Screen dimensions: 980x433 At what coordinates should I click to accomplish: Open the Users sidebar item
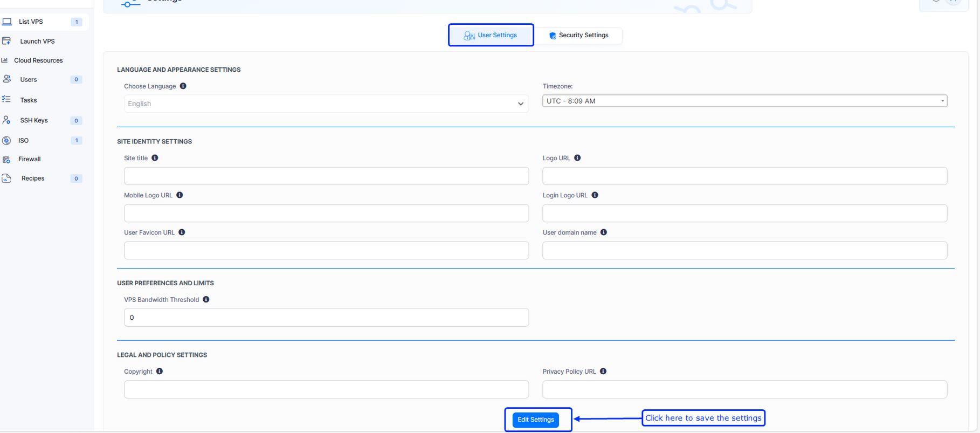point(29,80)
